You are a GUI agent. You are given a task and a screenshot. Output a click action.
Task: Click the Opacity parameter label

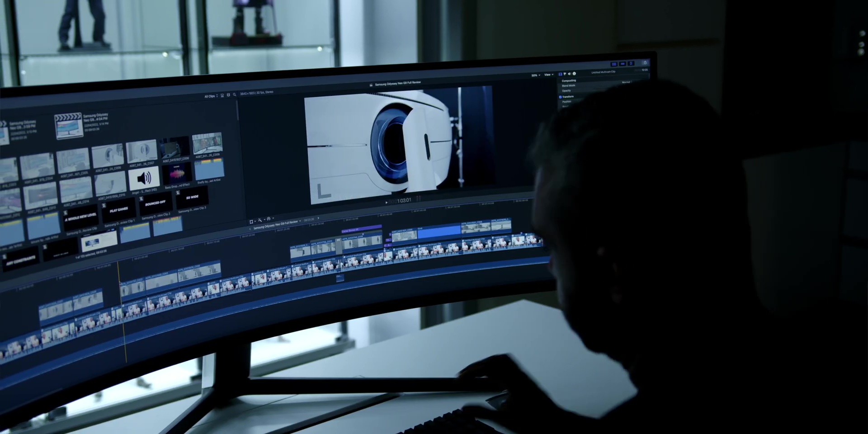(566, 91)
